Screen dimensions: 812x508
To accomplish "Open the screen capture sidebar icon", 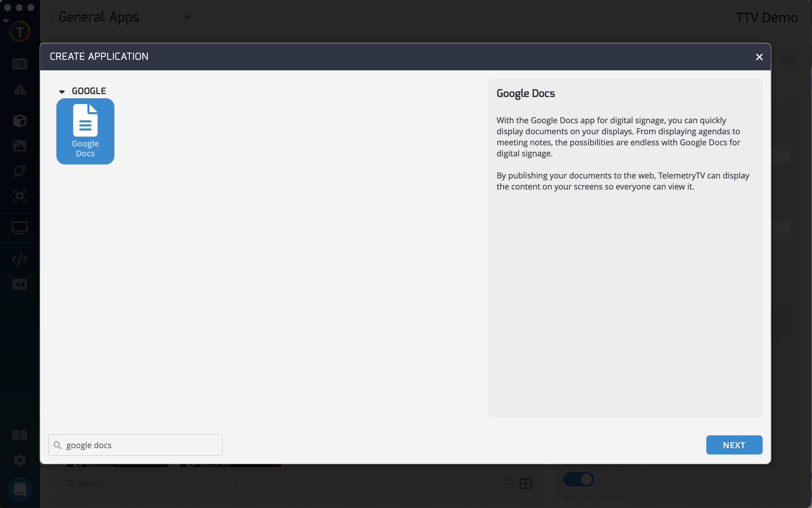I will pyautogui.click(x=19, y=196).
